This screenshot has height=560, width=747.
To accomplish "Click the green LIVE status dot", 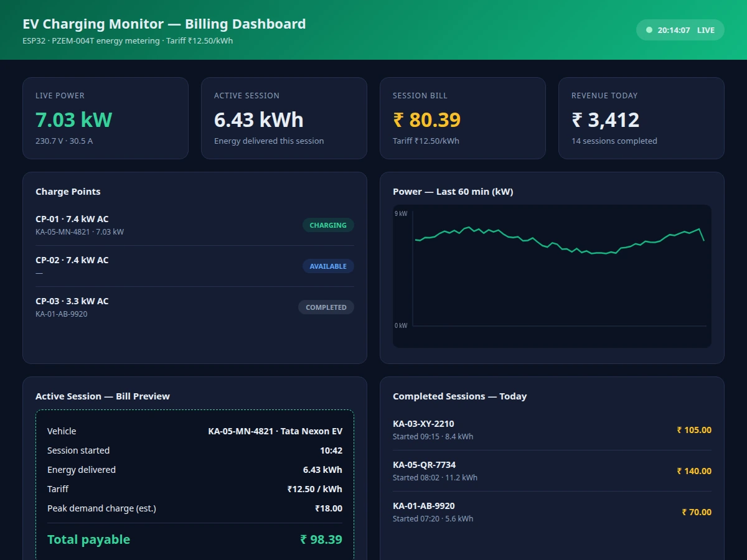I will coord(649,30).
